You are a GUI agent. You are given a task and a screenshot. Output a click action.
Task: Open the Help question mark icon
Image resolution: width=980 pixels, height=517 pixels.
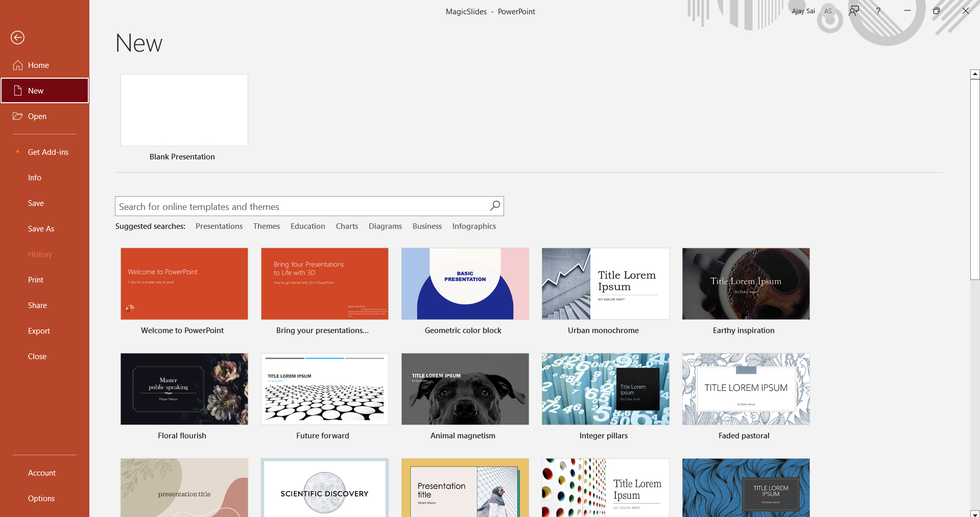pos(878,11)
